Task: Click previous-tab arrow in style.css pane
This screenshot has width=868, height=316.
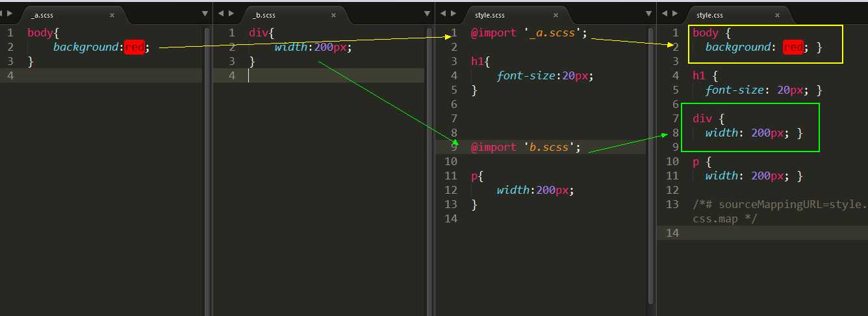Action: [665, 14]
